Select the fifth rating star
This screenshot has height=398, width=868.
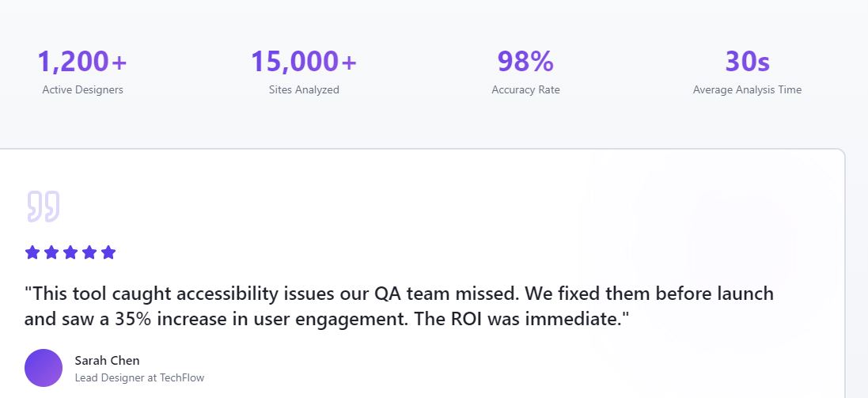pos(108,252)
